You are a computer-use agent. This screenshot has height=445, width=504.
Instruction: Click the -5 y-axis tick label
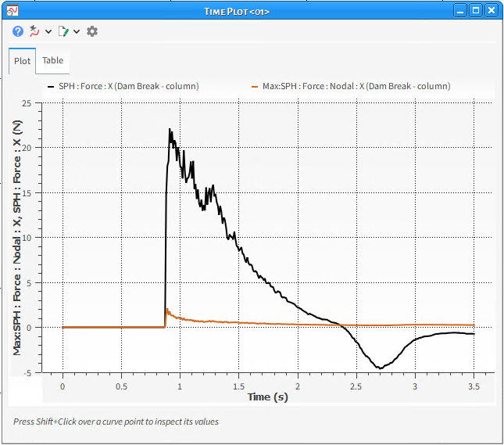point(27,373)
